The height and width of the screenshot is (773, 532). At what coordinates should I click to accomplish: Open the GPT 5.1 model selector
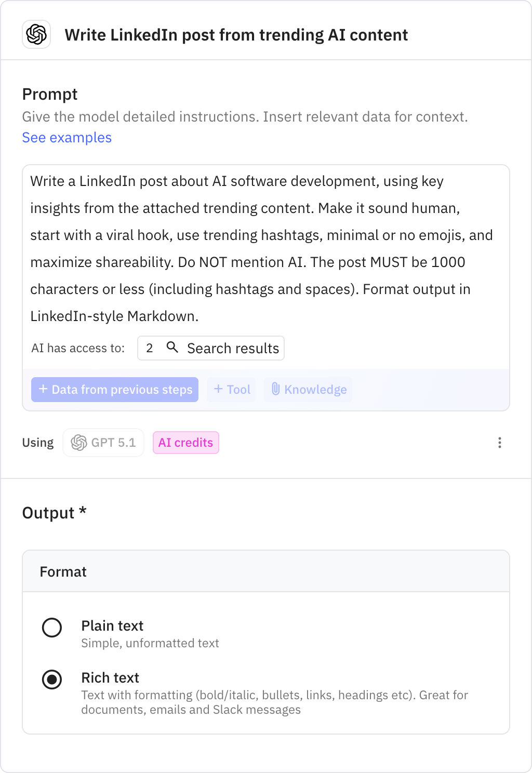pyautogui.click(x=103, y=443)
